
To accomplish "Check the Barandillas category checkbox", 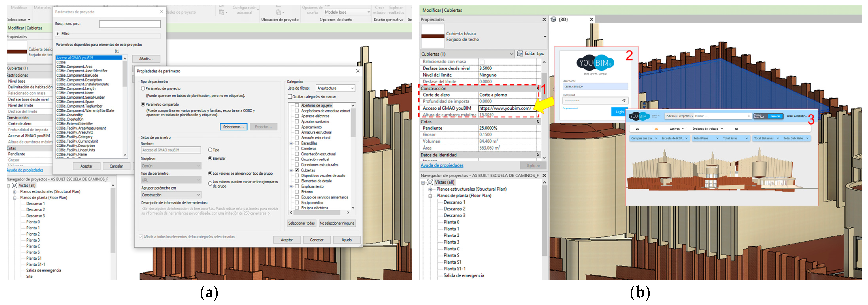I will pos(297,143).
